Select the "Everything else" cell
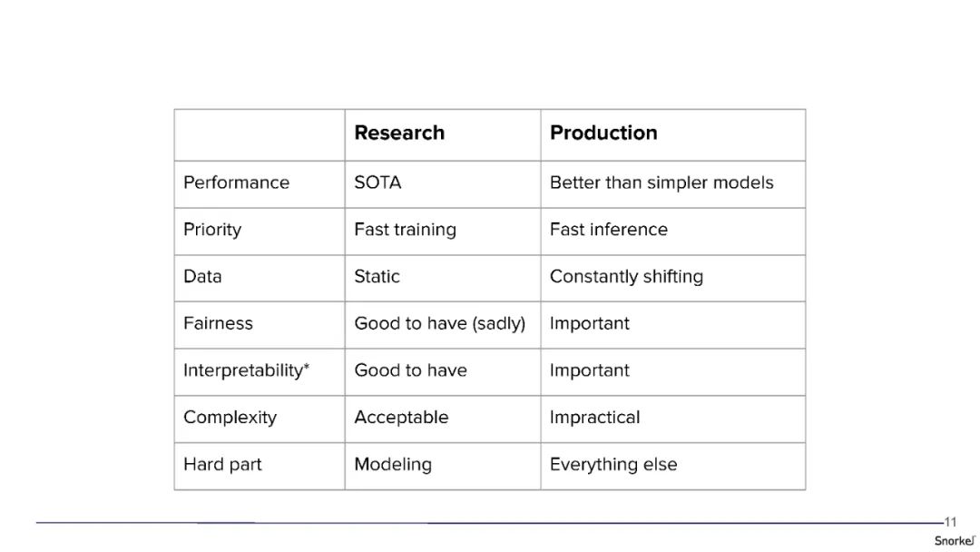The image size is (980, 552). pyautogui.click(x=613, y=465)
